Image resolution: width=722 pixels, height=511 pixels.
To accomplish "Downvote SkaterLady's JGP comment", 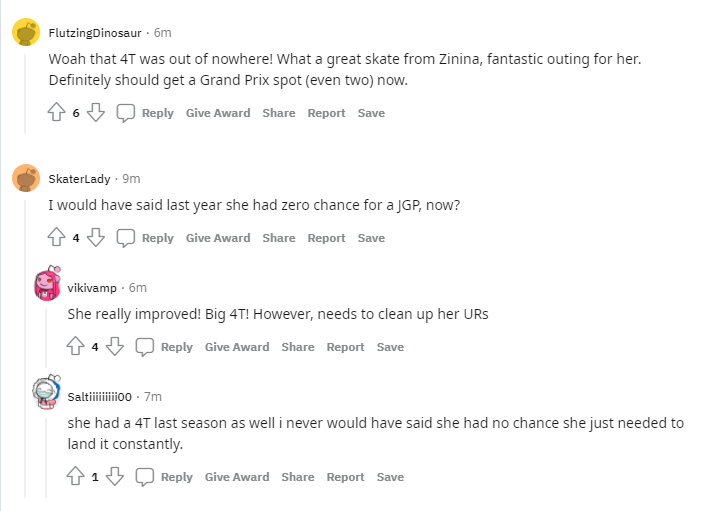I will (96, 238).
